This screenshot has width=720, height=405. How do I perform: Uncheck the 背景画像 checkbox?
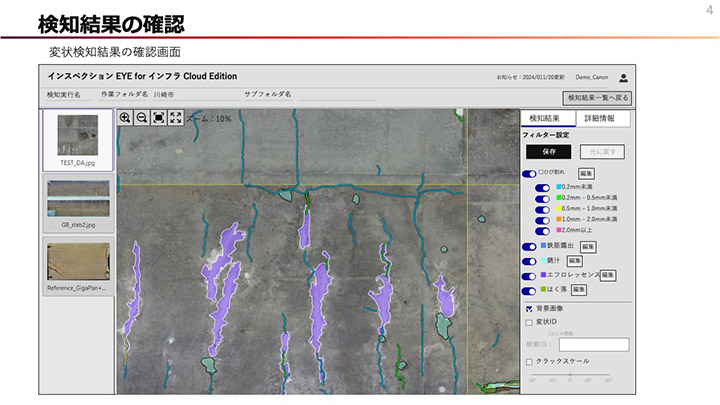click(529, 309)
